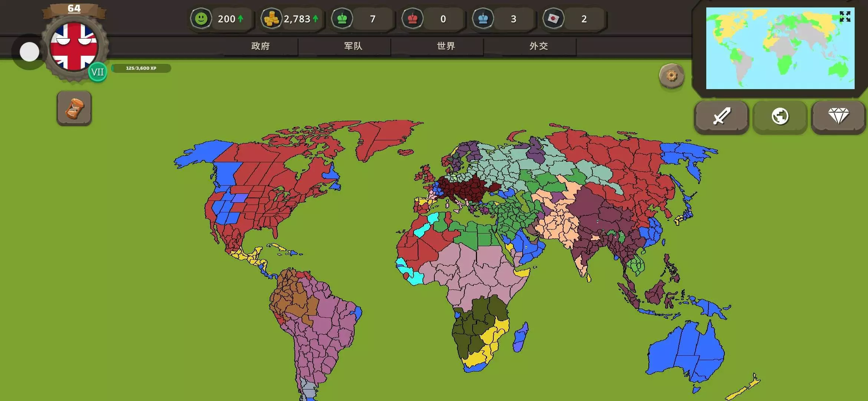Open the 军队 army tab

(x=353, y=46)
